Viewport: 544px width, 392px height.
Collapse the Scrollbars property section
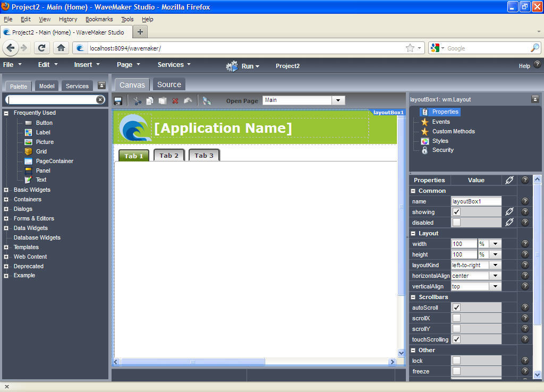pyautogui.click(x=413, y=297)
